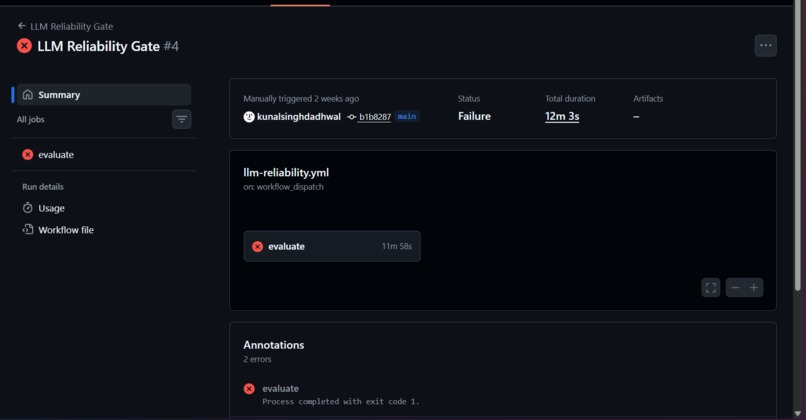806x420 pixels.
Task: Open the evaluate job card in graph
Action: pyautogui.click(x=332, y=246)
